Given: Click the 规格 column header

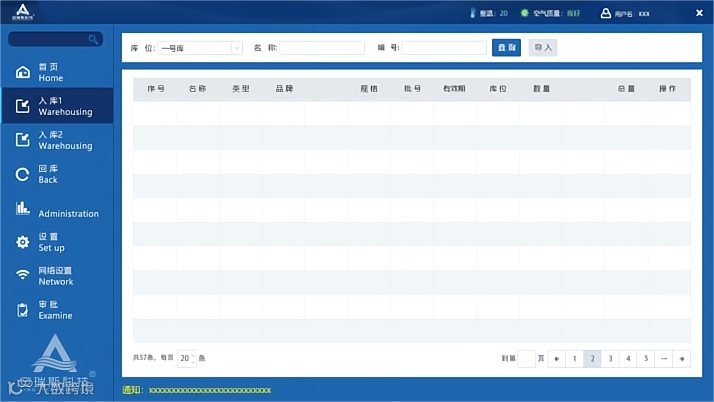Looking at the screenshot, I should point(369,89).
